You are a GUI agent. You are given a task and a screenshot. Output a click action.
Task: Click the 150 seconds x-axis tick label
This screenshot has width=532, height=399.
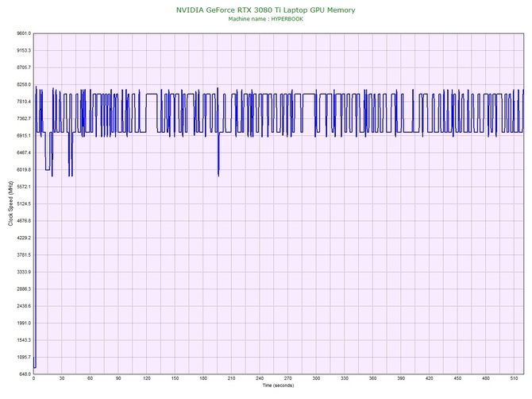pos(175,378)
